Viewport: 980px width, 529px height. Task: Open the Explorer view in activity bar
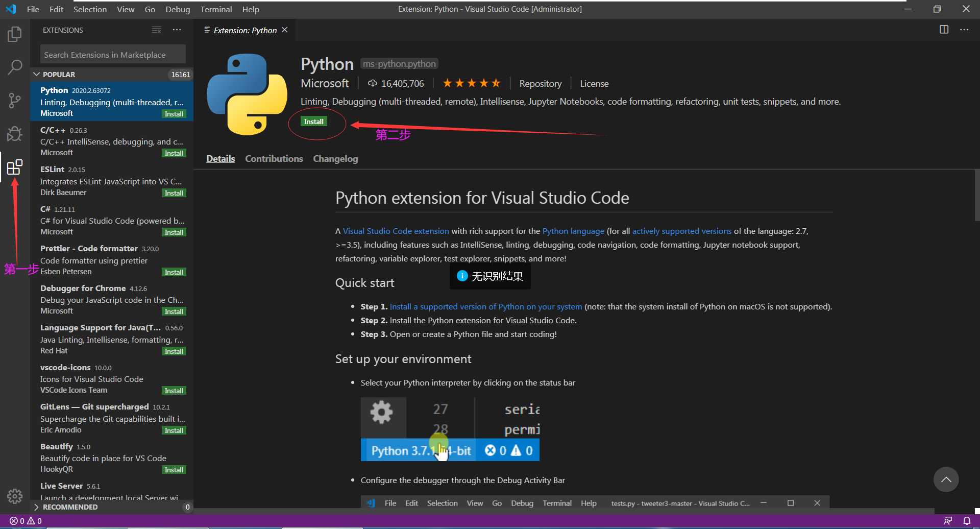click(15, 35)
